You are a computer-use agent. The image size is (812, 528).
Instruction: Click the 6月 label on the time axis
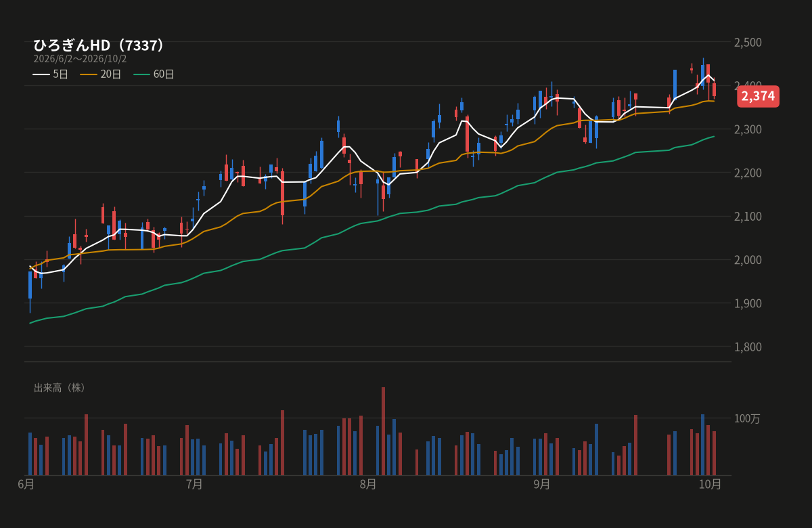(x=26, y=484)
